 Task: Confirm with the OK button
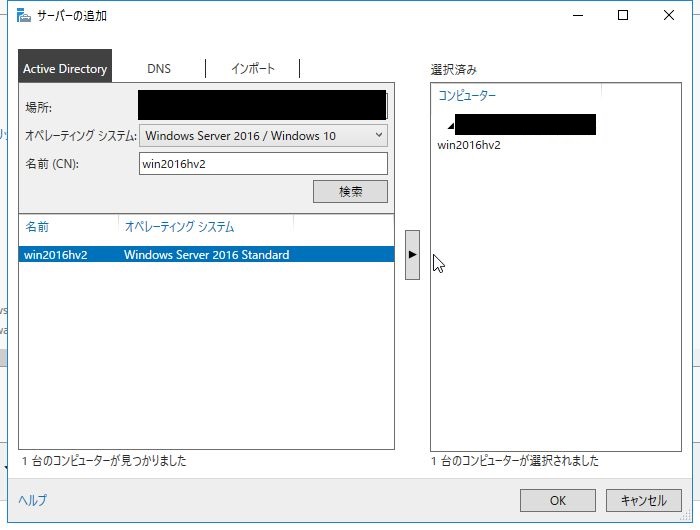tap(558, 501)
